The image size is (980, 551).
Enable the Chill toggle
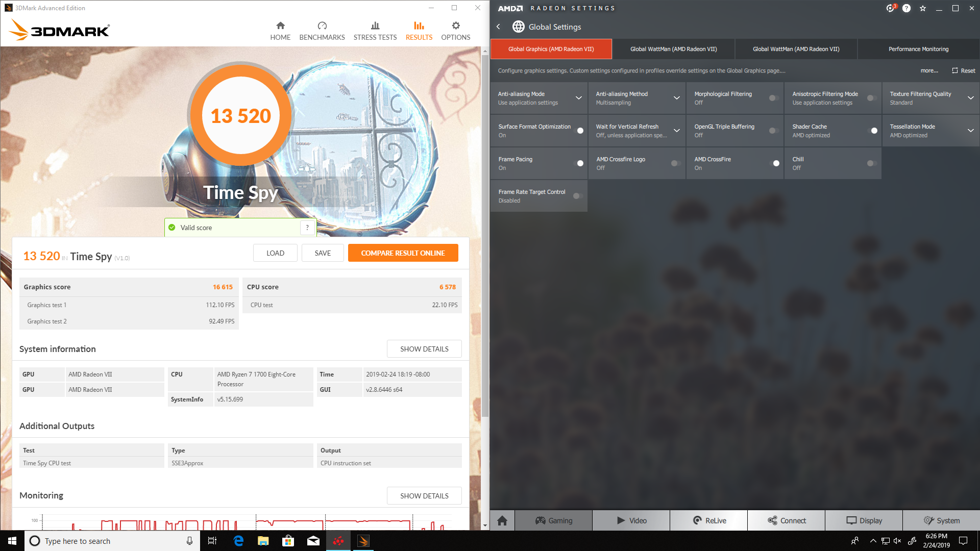pyautogui.click(x=872, y=163)
